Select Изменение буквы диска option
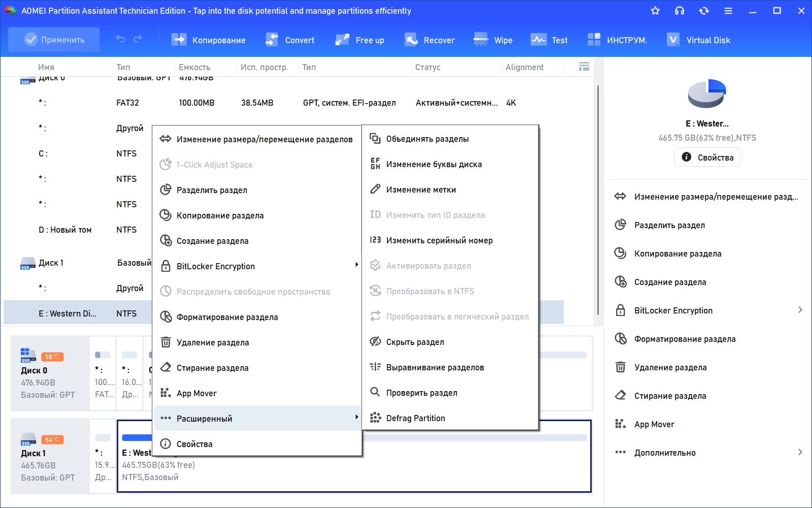 click(x=433, y=164)
